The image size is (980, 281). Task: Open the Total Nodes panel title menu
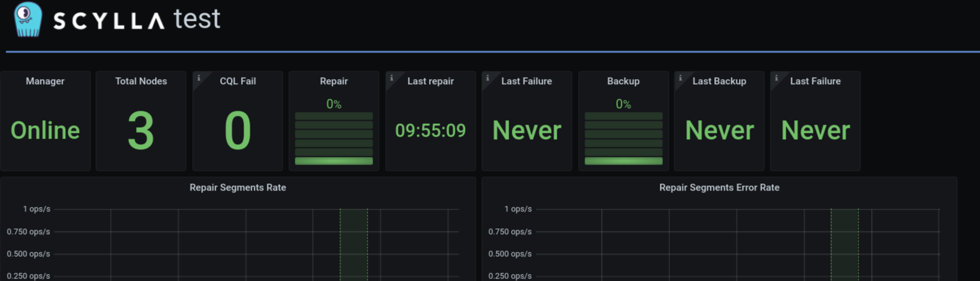tap(141, 81)
